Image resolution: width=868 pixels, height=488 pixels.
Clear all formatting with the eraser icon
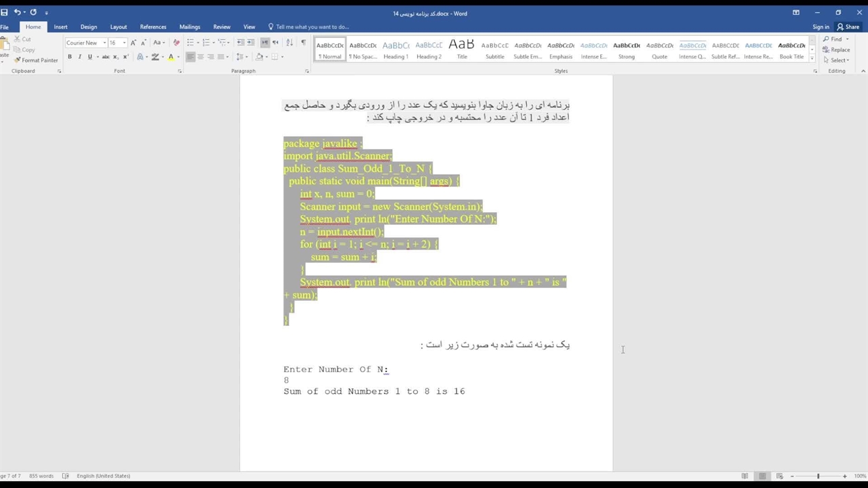pos(176,43)
